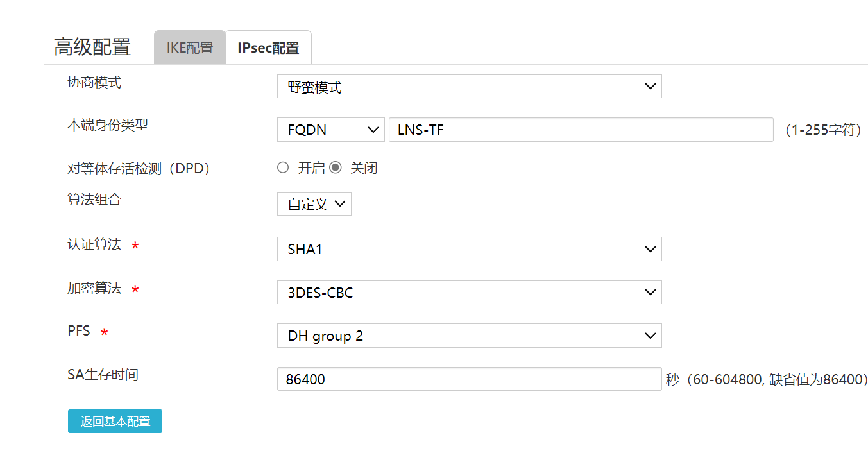This screenshot has width=868, height=471.
Task: Open the 3DES-CBC encryption algorithm dropdown
Action: (469, 293)
